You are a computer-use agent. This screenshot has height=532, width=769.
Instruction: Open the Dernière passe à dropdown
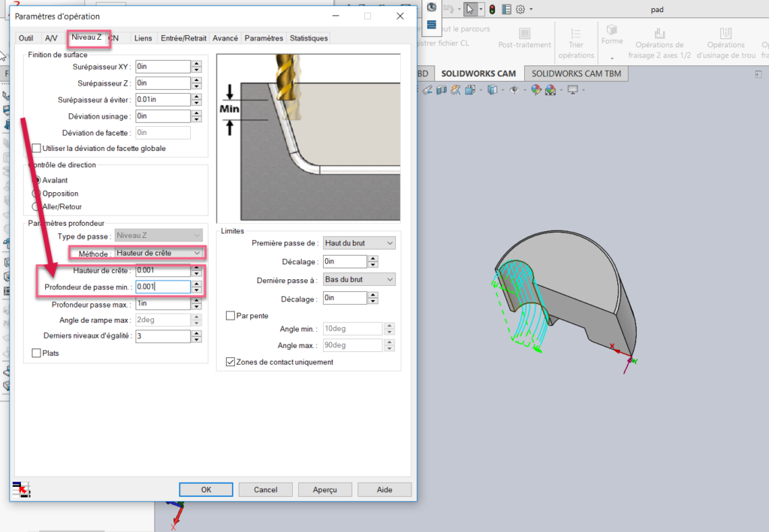coord(359,280)
